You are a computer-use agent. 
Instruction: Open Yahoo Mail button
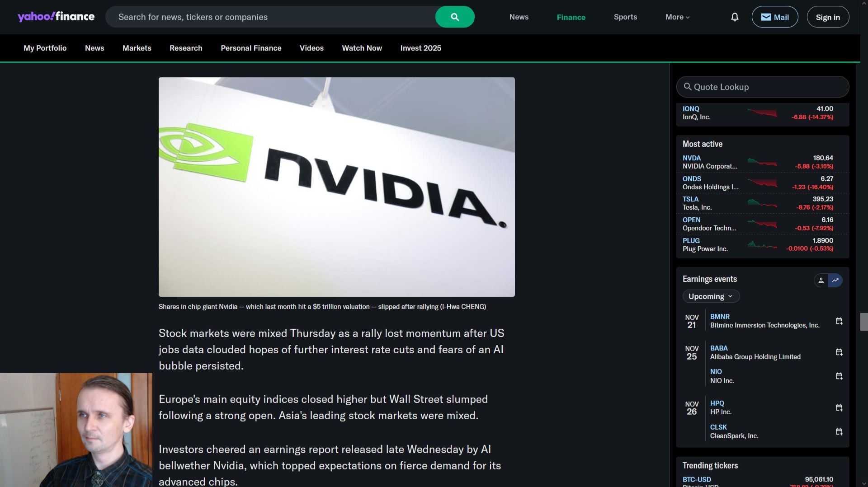775,17
